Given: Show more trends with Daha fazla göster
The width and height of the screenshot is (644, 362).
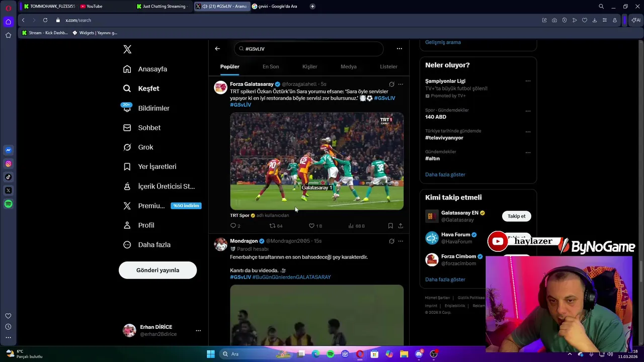Looking at the screenshot, I should point(445,174).
